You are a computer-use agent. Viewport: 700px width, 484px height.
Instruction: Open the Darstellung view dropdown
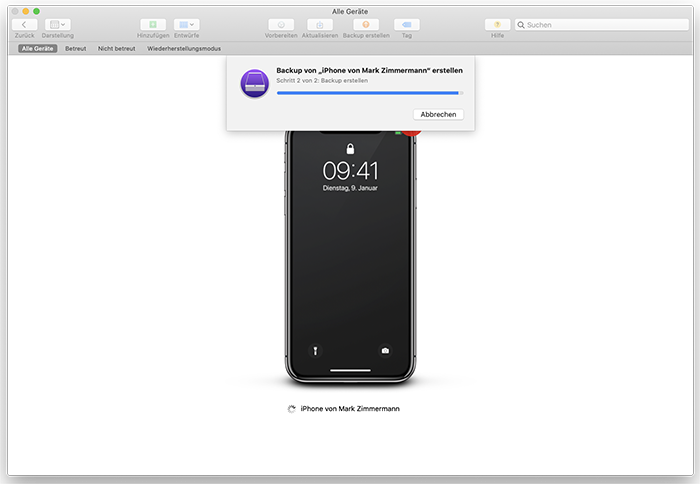tap(57, 24)
